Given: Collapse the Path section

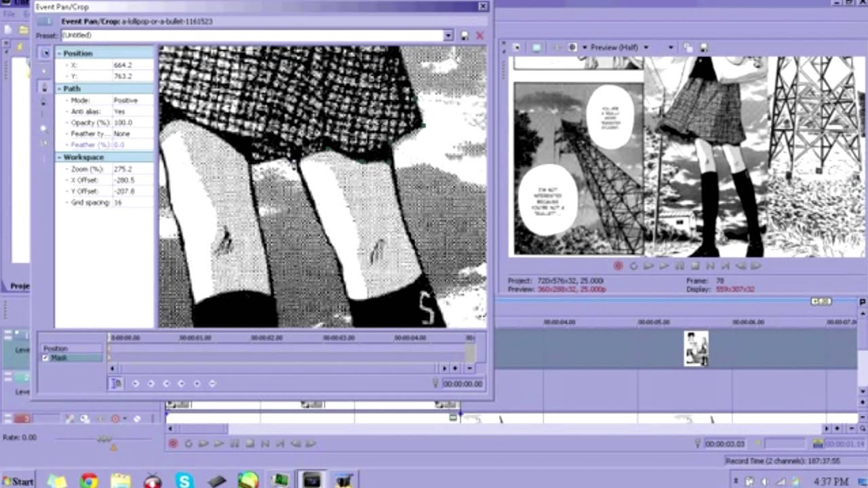Looking at the screenshot, I should (59, 89).
